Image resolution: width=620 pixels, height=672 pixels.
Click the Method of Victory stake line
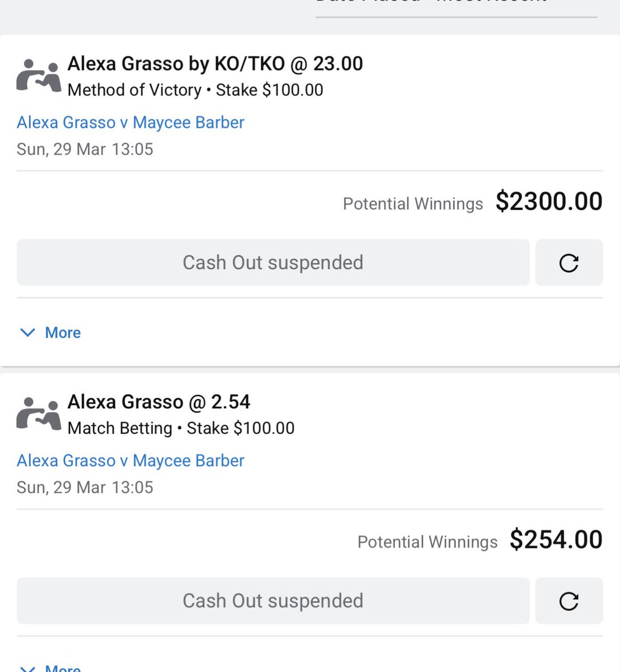[195, 90]
